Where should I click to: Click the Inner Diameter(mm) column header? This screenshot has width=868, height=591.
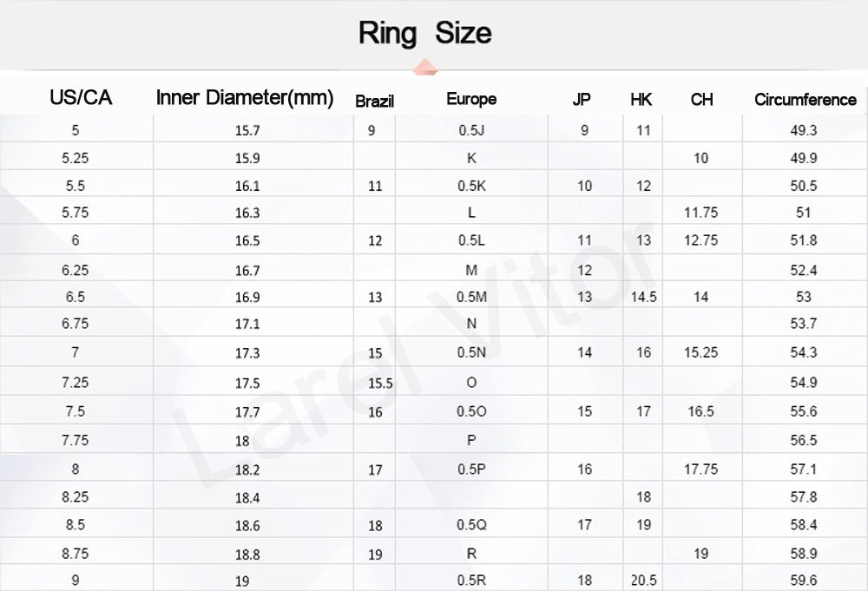245,97
